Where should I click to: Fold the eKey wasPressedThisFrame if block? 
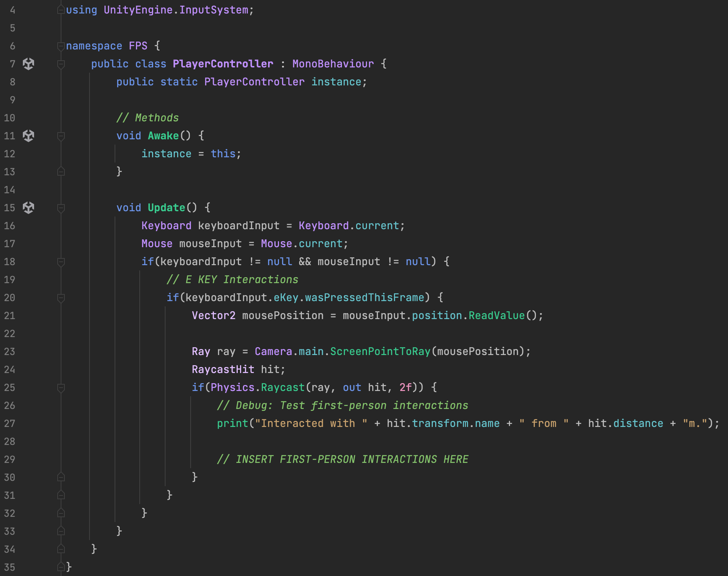coord(61,298)
